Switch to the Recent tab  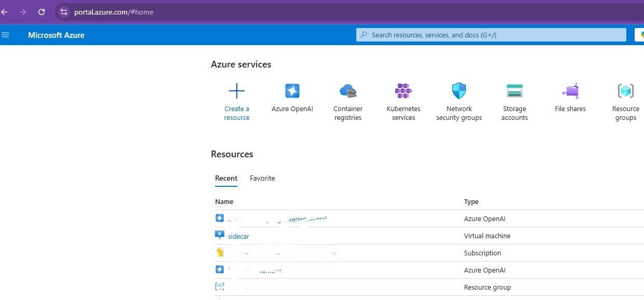[226, 178]
